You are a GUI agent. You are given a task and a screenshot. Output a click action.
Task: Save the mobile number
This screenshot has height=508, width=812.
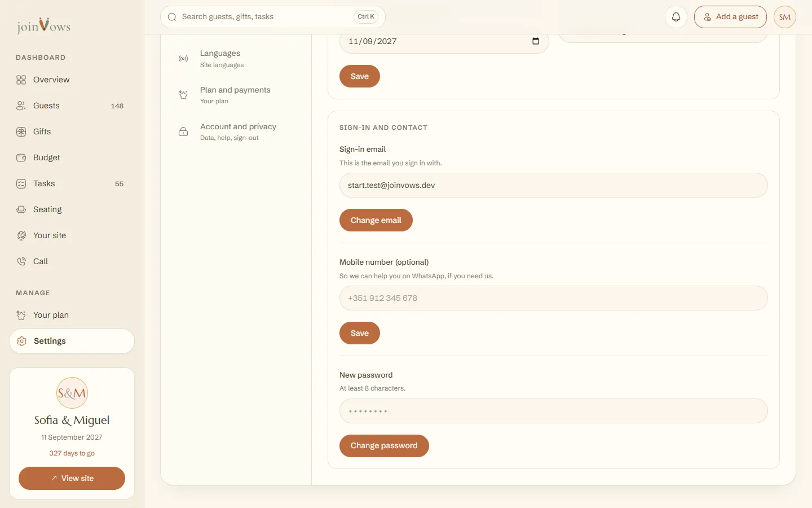click(x=360, y=333)
